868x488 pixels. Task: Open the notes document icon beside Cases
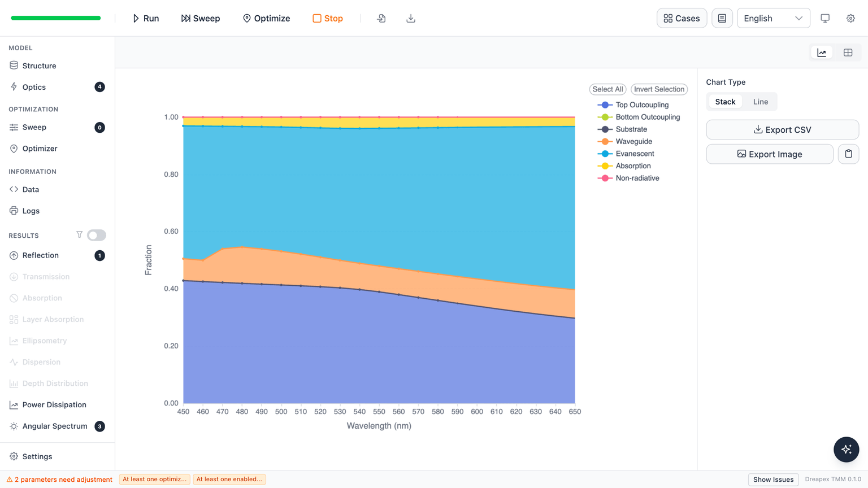[x=722, y=18]
